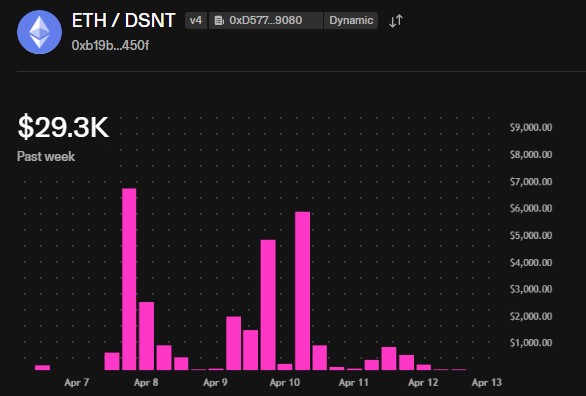This screenshot has width=586, height=396.
Task: Select the second-tallest bar after Apr 10
Action: pyautogui.click(x=302, y=291)
